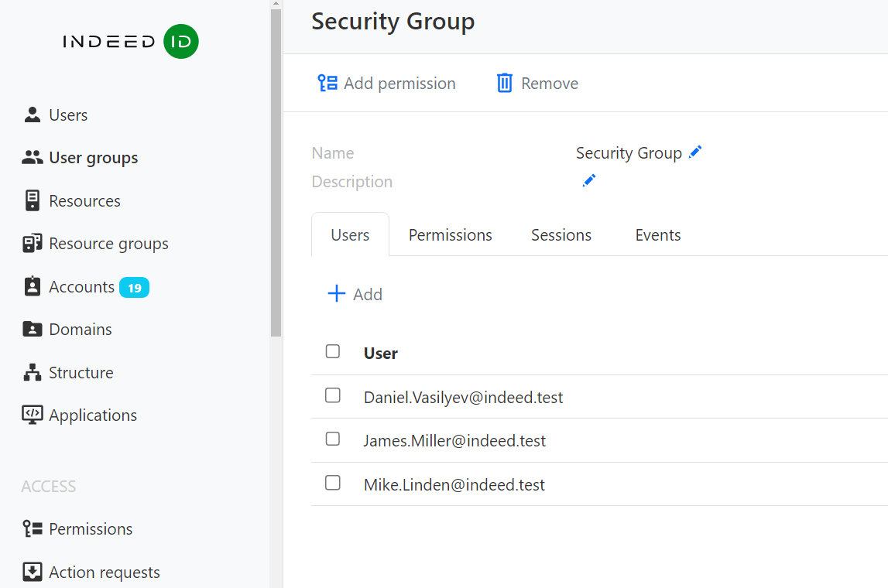Click the Resource groups sidebar icon

point(32,244)
